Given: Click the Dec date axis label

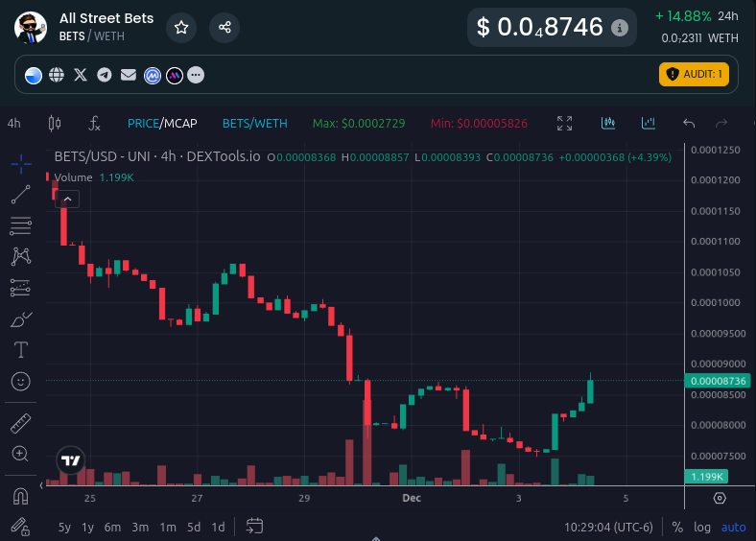Looking at the screenshot, I should [x=412, y=498].
